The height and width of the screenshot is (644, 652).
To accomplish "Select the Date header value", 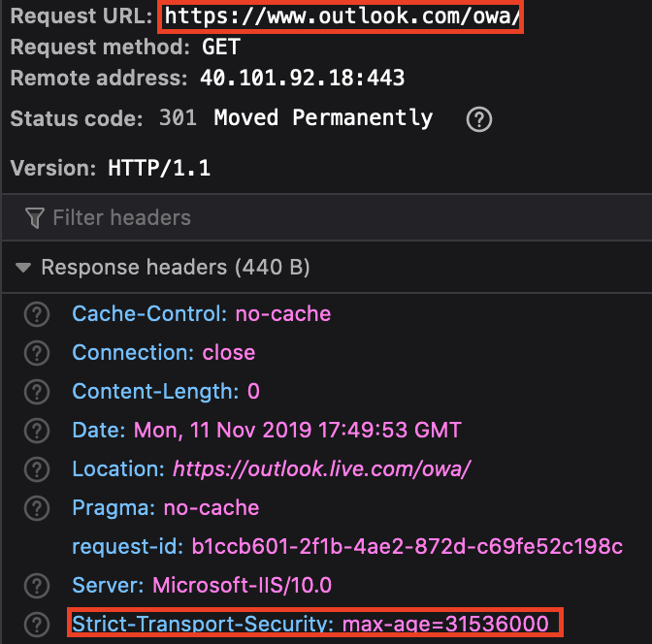I will pyautogui.click(x=297, y=430).
